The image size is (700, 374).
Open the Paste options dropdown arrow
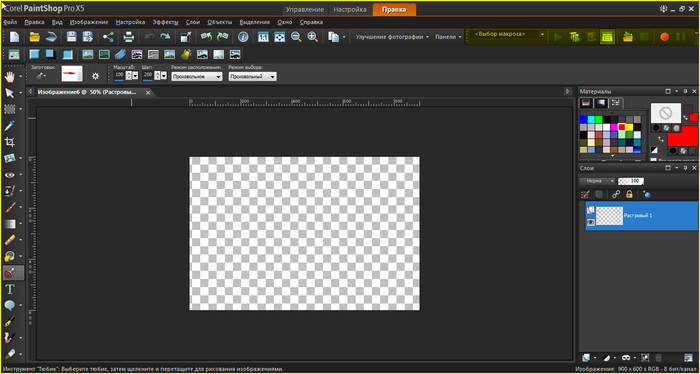click(344, 37)
